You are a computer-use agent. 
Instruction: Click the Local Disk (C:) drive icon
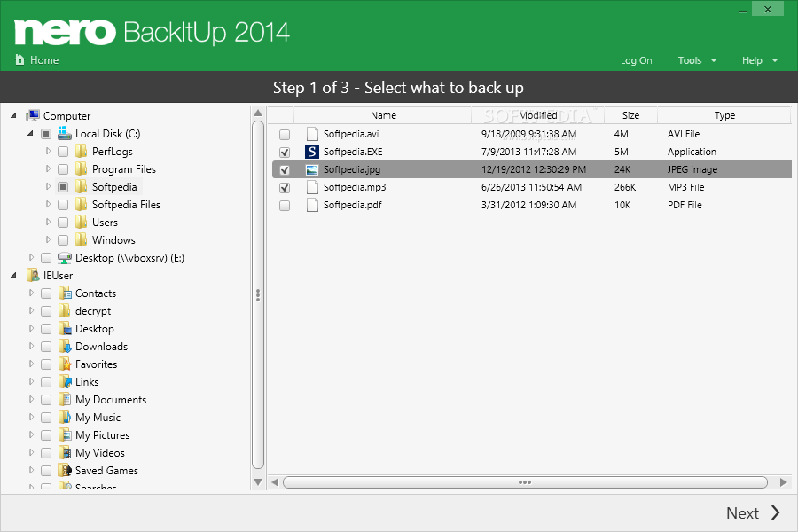click(65, 133)
